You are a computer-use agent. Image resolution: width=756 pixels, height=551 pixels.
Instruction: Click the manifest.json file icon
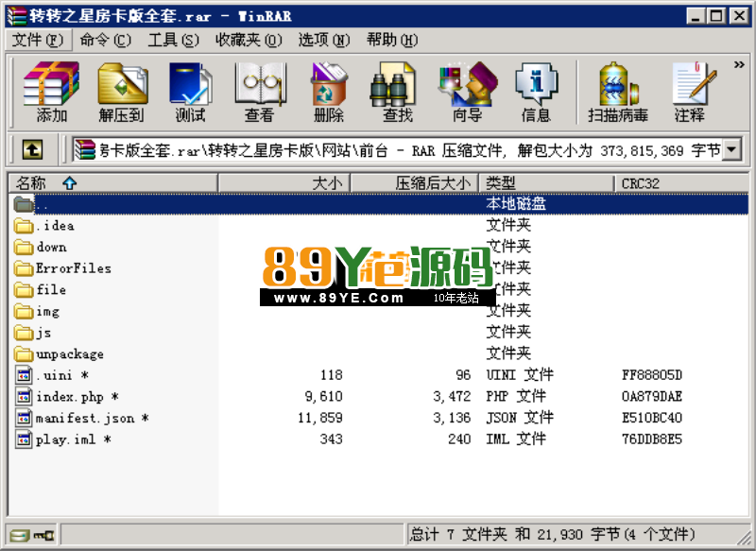pyautogui.click(x=24, y=418)
